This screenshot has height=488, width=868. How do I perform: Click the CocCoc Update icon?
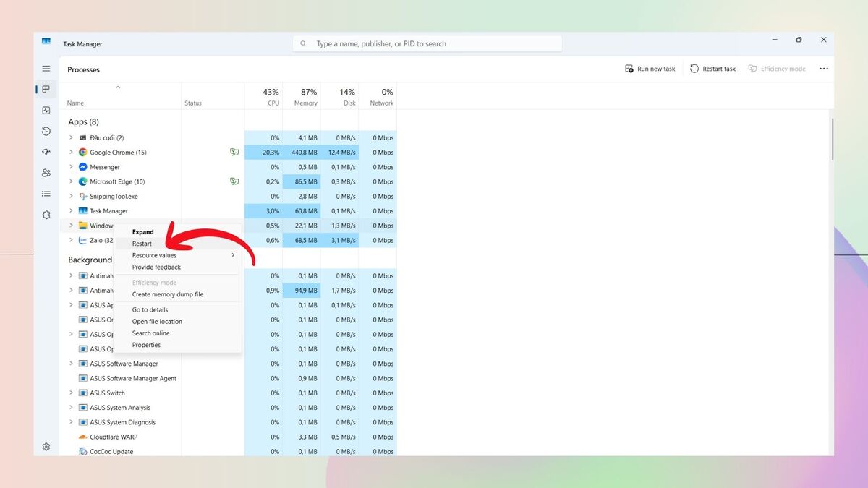coord(83,452)
